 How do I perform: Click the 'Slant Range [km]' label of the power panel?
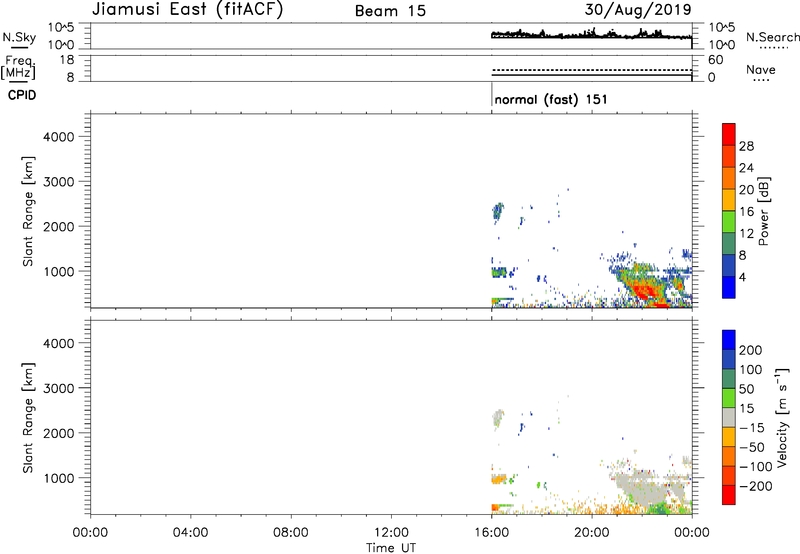[x=28, y=211]
